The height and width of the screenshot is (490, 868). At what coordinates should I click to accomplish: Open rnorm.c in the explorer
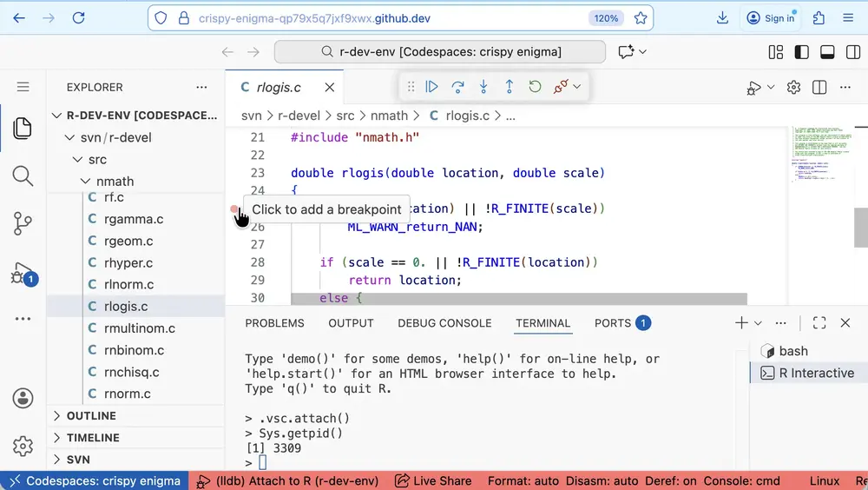pyautogui.click(x=128, y=394)
